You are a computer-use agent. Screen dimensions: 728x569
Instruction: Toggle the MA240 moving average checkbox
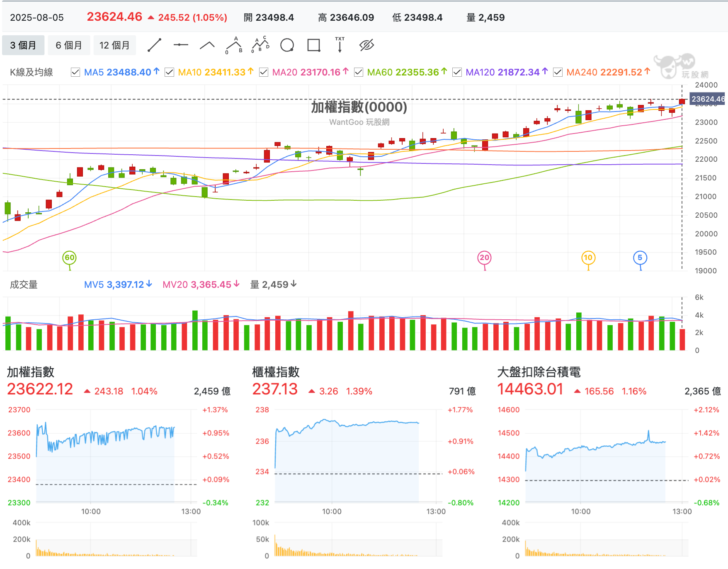[558, 72]
